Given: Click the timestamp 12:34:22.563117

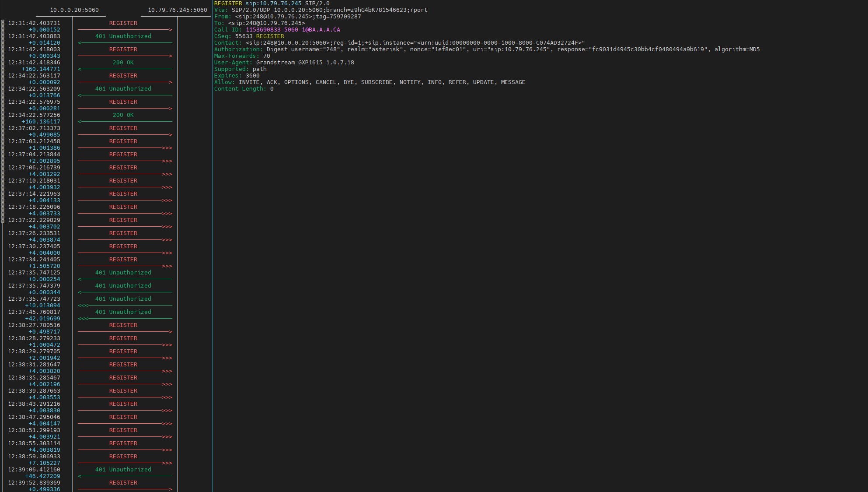Looking at the screenshot, I should point(34,76).
